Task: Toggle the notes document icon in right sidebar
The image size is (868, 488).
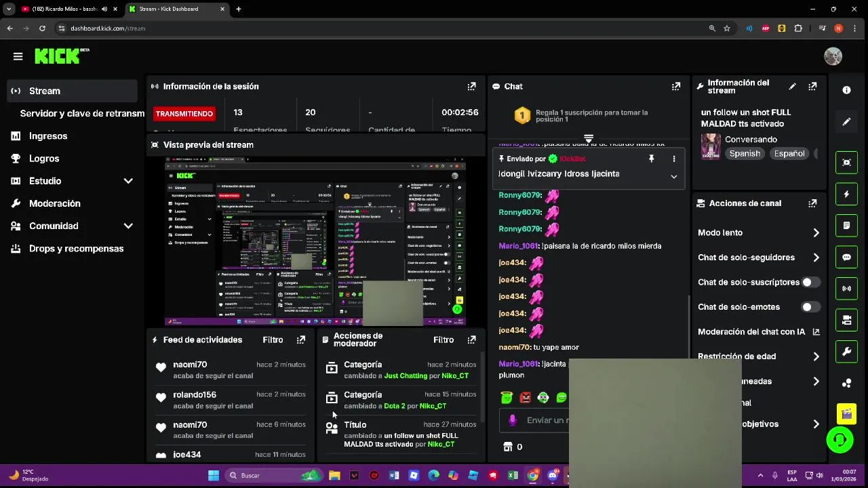Action: tap(846, 226)
